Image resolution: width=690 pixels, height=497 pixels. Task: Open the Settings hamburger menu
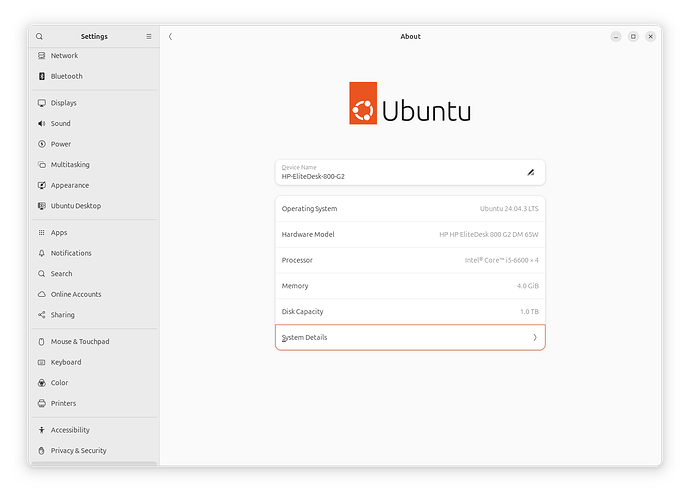point(149,37)
